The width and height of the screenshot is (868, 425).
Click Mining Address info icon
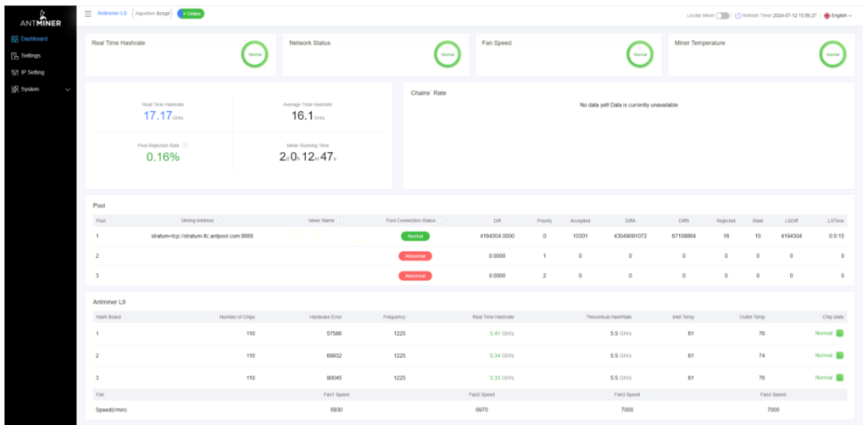click(220, 221)
